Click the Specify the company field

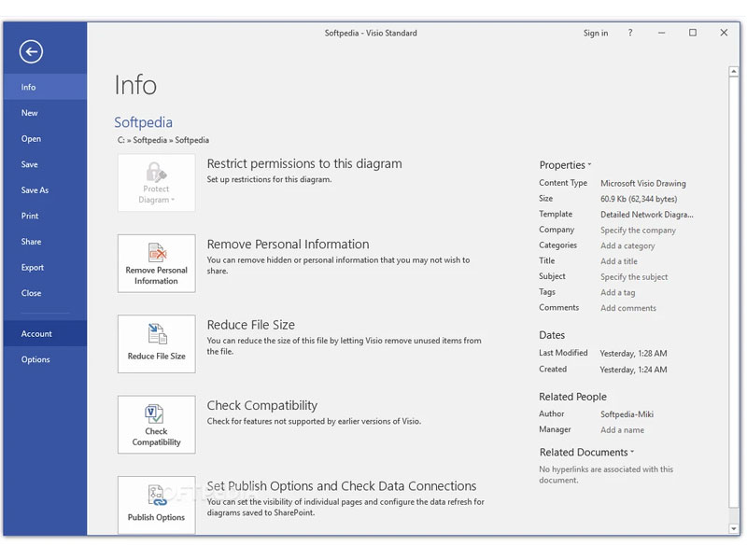638,230
